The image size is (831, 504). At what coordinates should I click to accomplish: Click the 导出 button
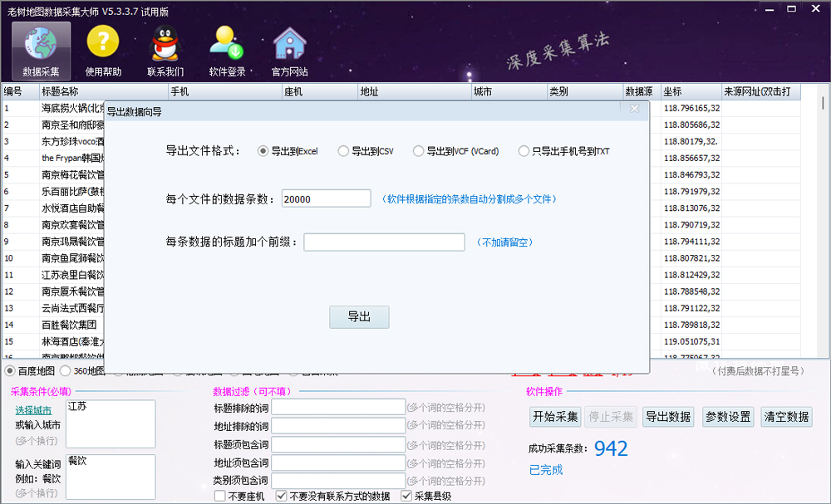tap(359, 316)
